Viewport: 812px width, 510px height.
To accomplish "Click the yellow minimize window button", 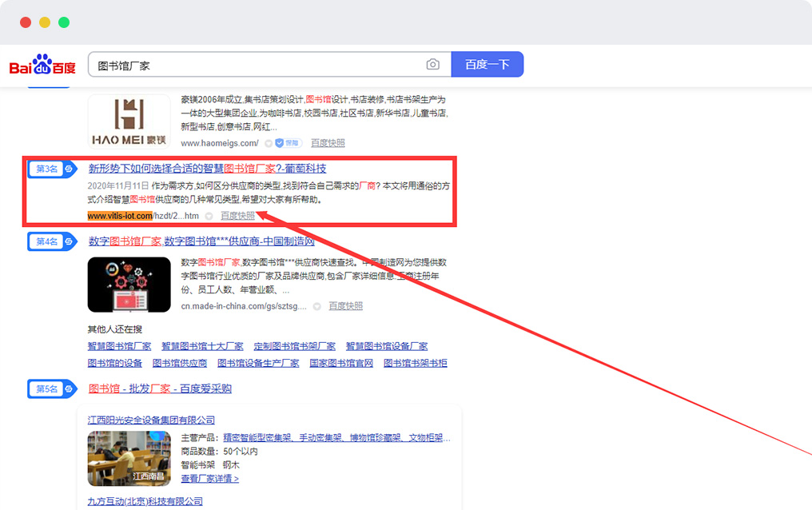I will (x=45, y=22).
